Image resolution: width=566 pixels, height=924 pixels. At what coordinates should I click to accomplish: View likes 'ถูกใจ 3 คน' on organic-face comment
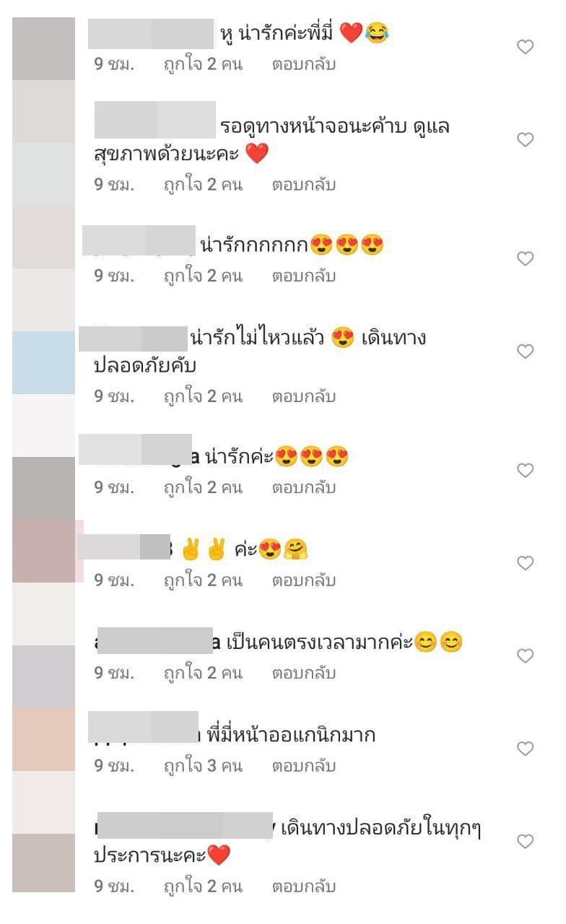pyautogui.click(x=203, y=766)
